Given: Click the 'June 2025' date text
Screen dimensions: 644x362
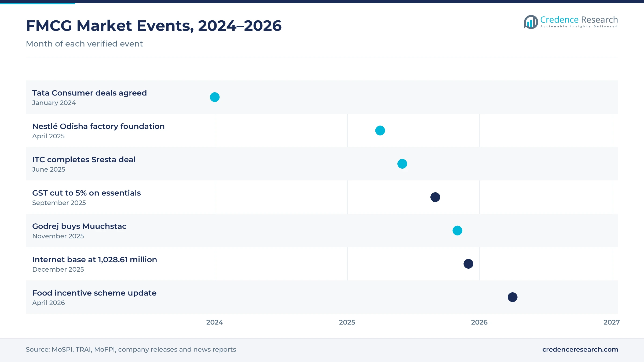Looking at the screenshot, I should 49,169.
